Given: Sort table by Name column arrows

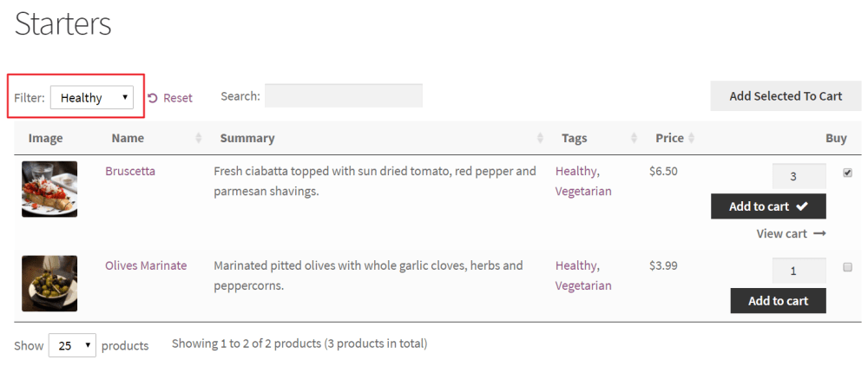Looking at the screenshot, I should coord(199,138).
